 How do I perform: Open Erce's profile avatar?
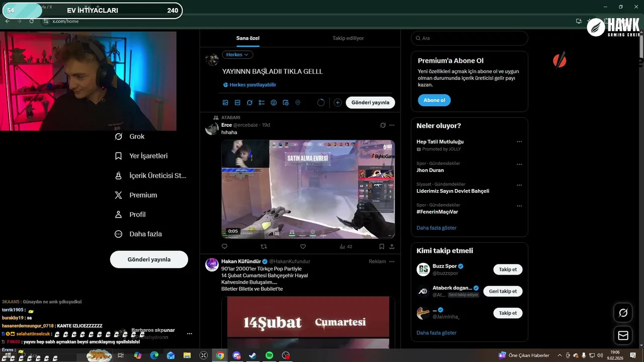(212, 129)
